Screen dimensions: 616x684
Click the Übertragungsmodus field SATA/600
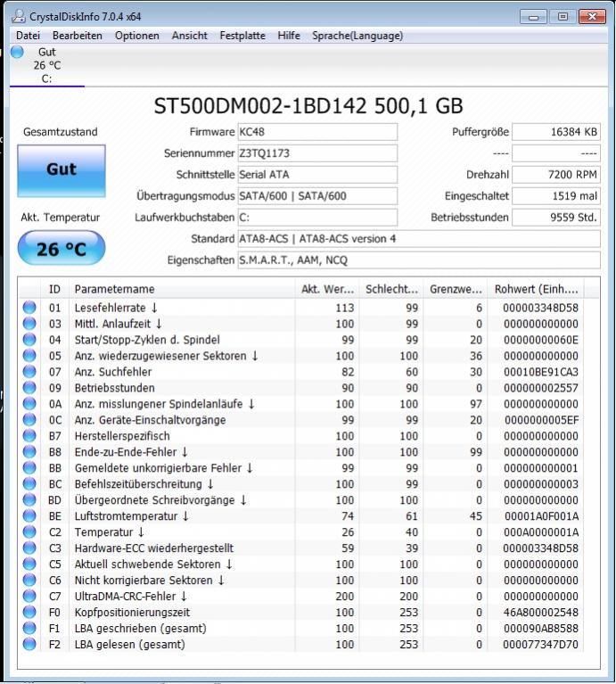[317, 196]
